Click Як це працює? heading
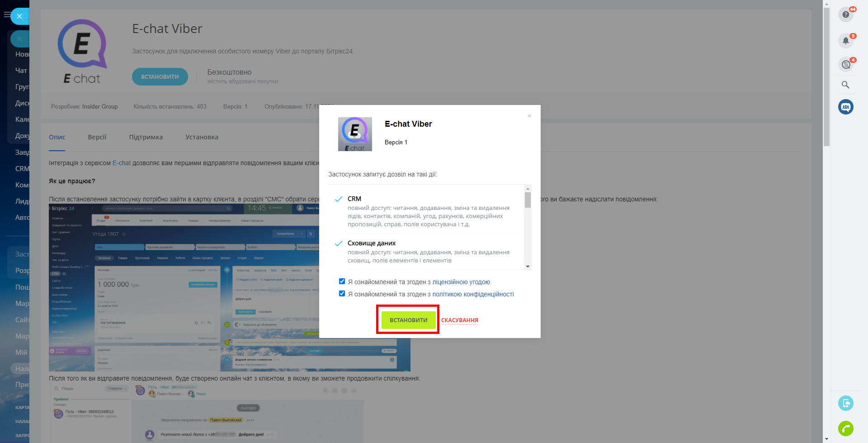The height and width of the screenshot is (443, 868). pyautogui.click(x=72, y=181)
